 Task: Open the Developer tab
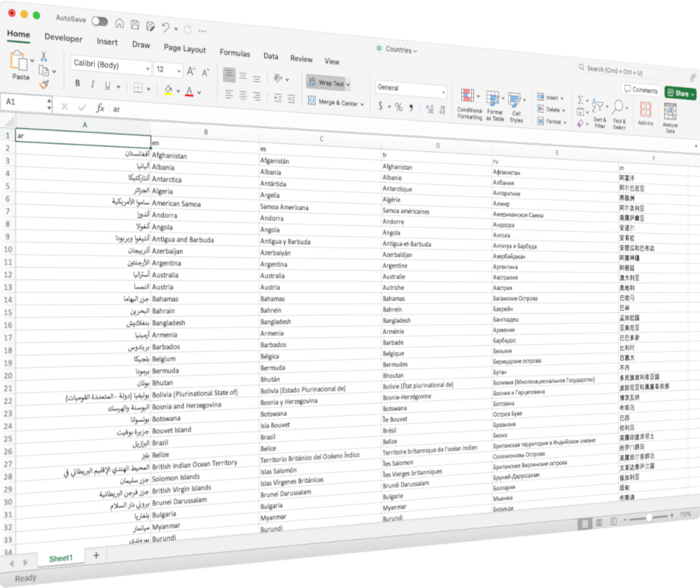pyautogui.click(x=64, y=38)
